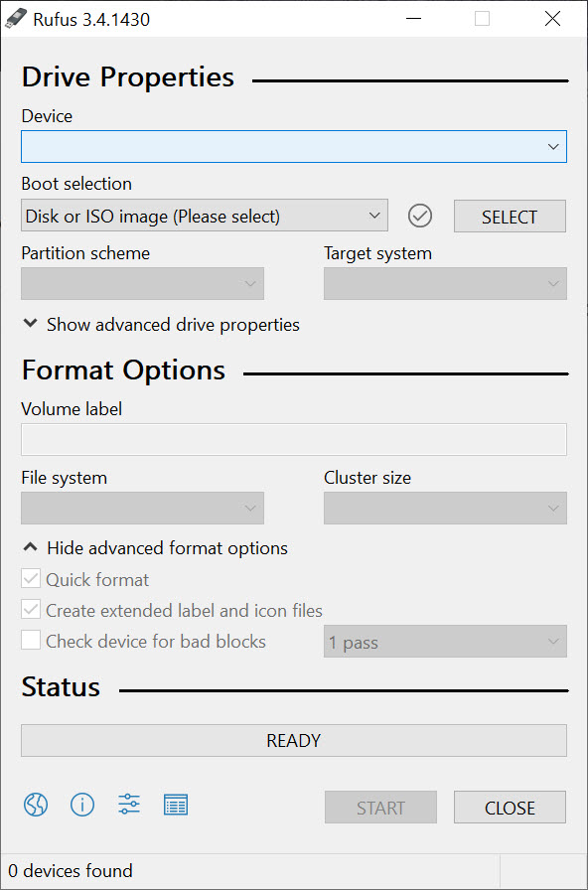This screenshot has width=588, height=890.
Task: Collapse Hide advanced format options
Action: [x=155, y=548]
